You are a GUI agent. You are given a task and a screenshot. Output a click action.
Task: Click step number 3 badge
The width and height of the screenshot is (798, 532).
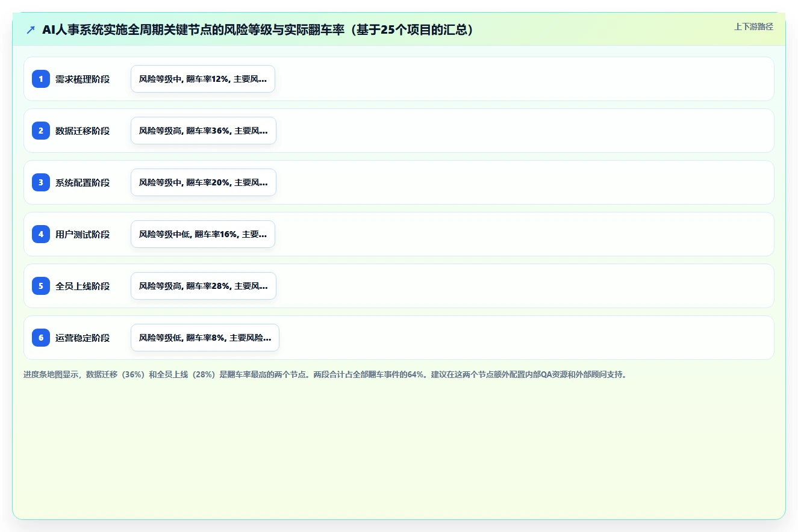41,182
